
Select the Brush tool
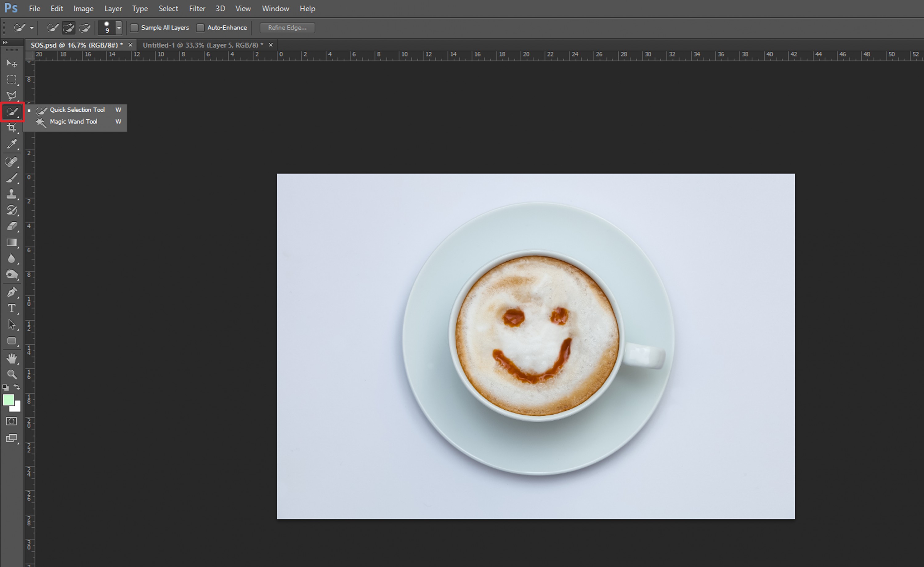12,178
